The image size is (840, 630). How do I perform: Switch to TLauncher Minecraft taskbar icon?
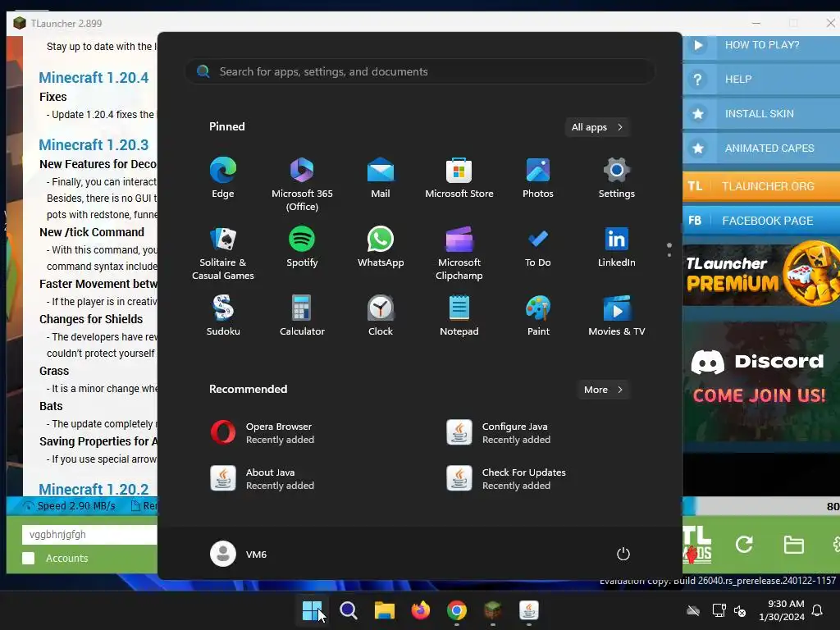pyautogui.click(x=492, y=610)
